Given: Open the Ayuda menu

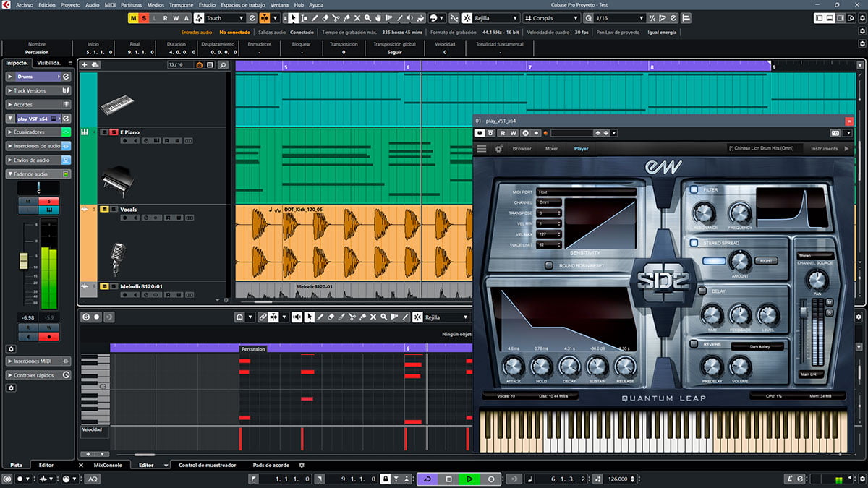Looking at the screenshot, I should 316,4.
